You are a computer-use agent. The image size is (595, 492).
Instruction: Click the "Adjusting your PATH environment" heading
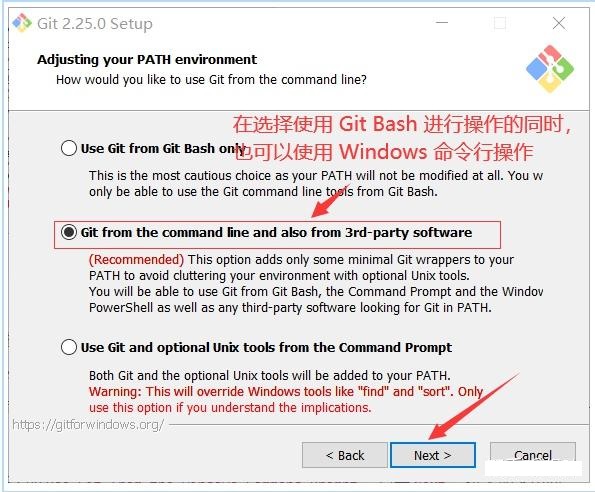tap(147, 60)
